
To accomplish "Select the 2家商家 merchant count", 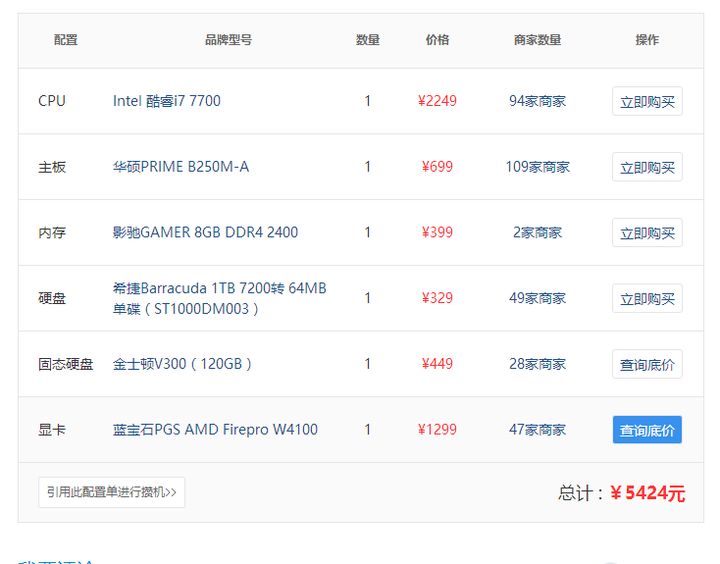I will tap(537, 232).
